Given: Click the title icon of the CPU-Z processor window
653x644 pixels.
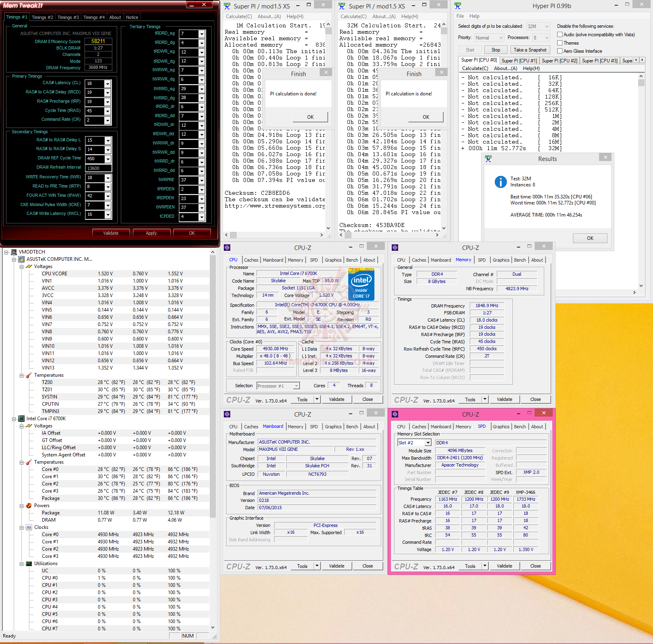Looking at the screenshot, I should coord(227,248).
